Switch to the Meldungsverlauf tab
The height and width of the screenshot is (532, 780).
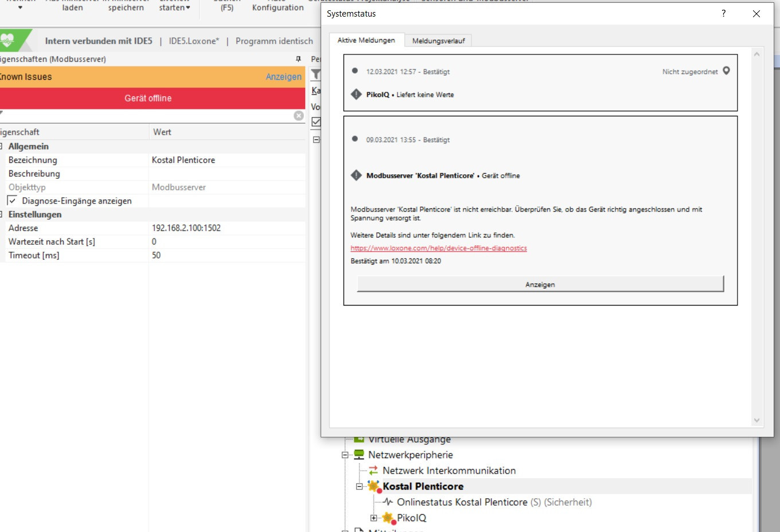[438, 41]
